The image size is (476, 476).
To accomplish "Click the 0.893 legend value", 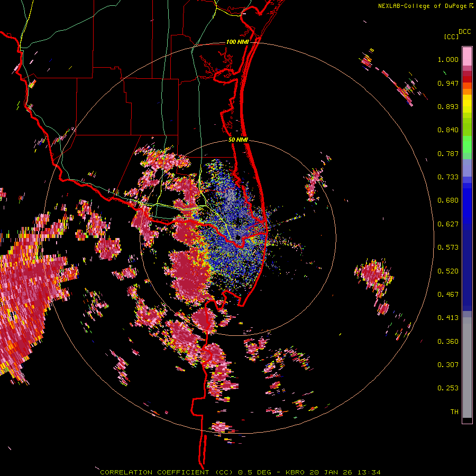I will pos(448,106).
